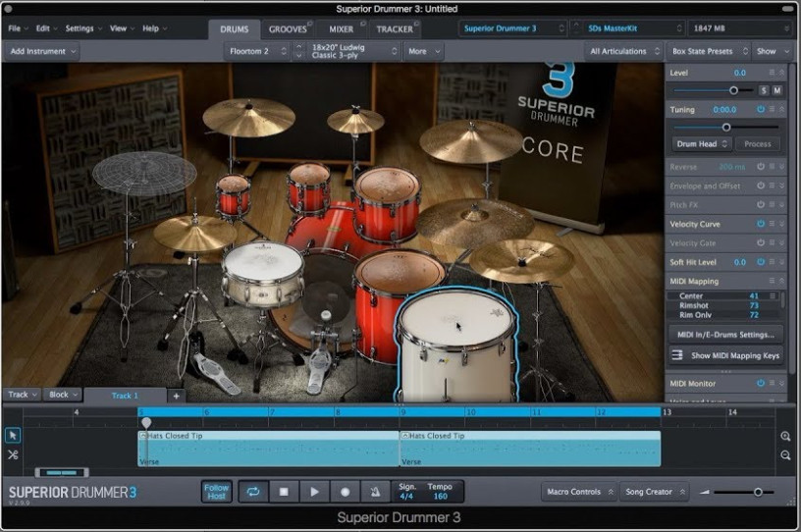
Task: Open the Envelope and Offset menu icon
Action: tap(772, 186)
